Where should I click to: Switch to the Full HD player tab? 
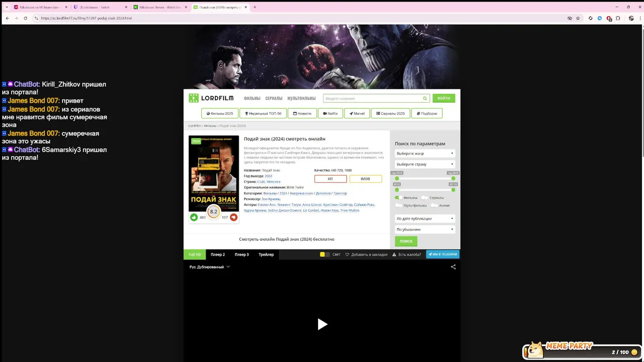[195, 254]
